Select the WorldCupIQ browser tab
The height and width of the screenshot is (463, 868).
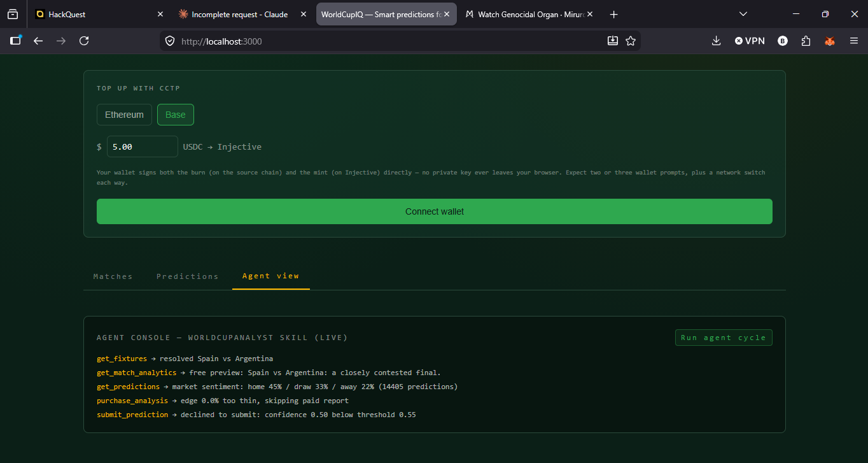386,14
